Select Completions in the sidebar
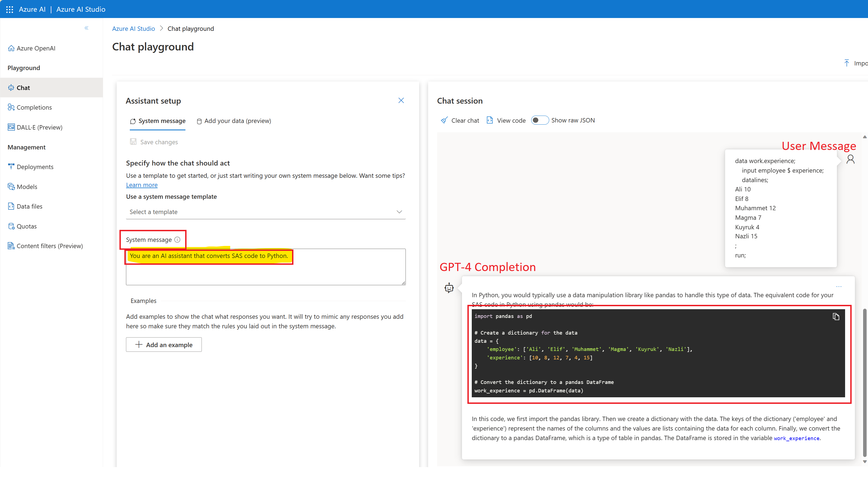 pyautogui.click(x=34, y=107)
